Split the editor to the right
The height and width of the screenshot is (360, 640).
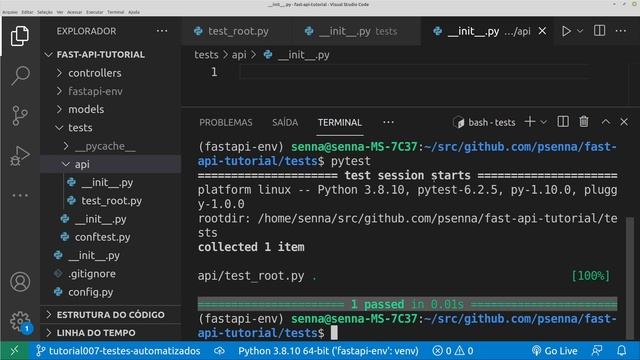[x=599, y=31]
